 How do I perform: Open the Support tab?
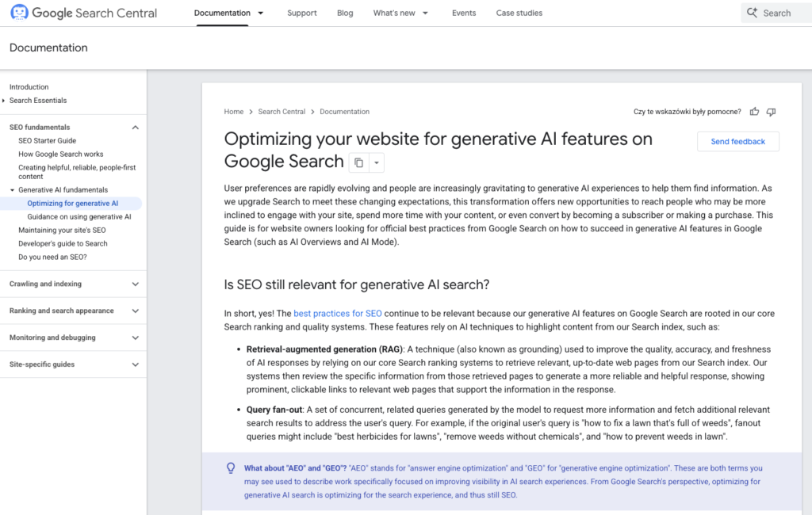pyautogui.click(x=302, y=13)
